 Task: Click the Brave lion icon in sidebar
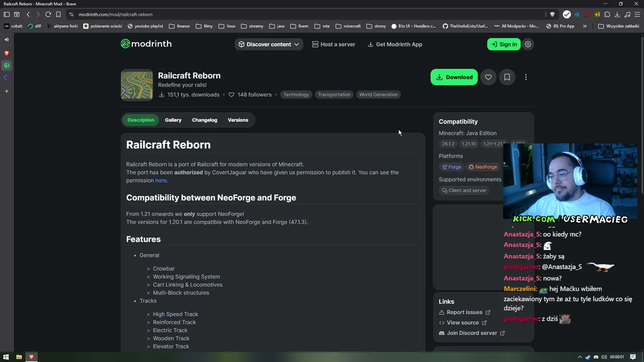[7, 53]
